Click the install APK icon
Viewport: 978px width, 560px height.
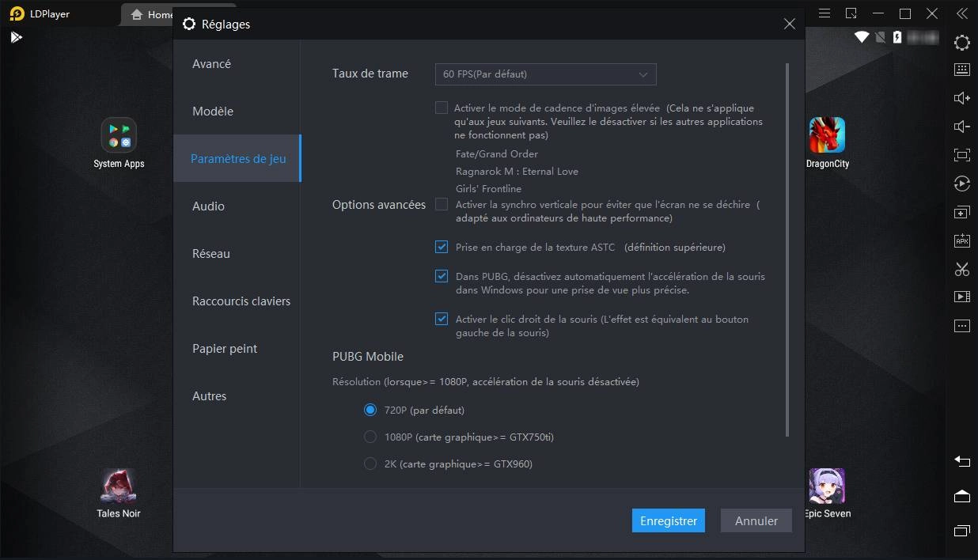coord(961,240)
